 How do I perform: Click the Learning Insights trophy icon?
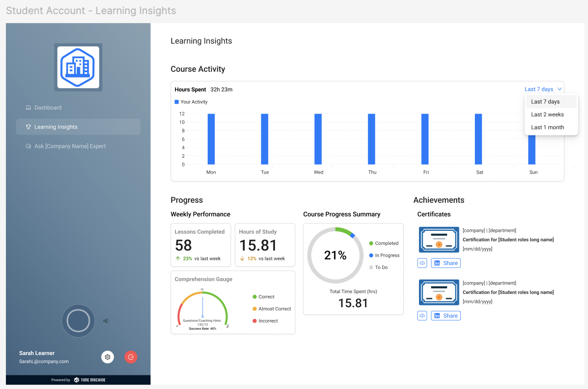pos(28,127)
